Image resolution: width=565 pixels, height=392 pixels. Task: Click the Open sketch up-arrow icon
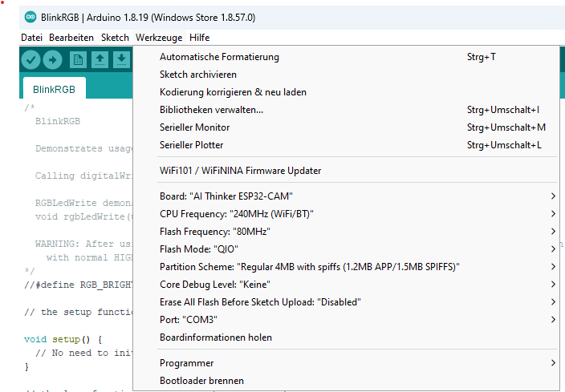100,59
